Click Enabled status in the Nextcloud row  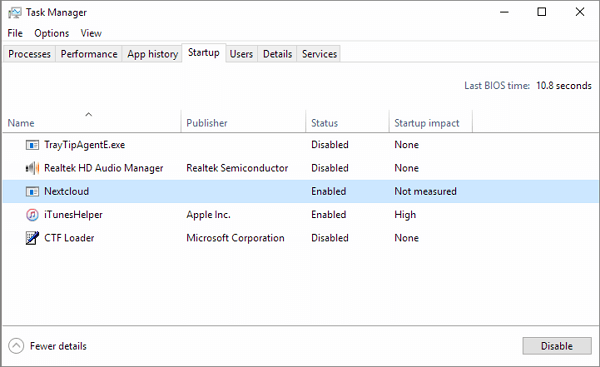pyautogui.click(x=329, y=191)
